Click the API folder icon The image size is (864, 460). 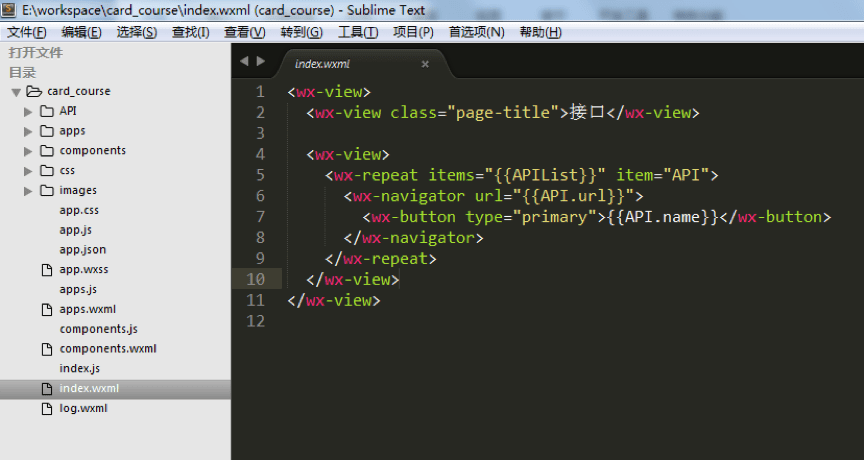pyautogui.click(x=47, y=111)
